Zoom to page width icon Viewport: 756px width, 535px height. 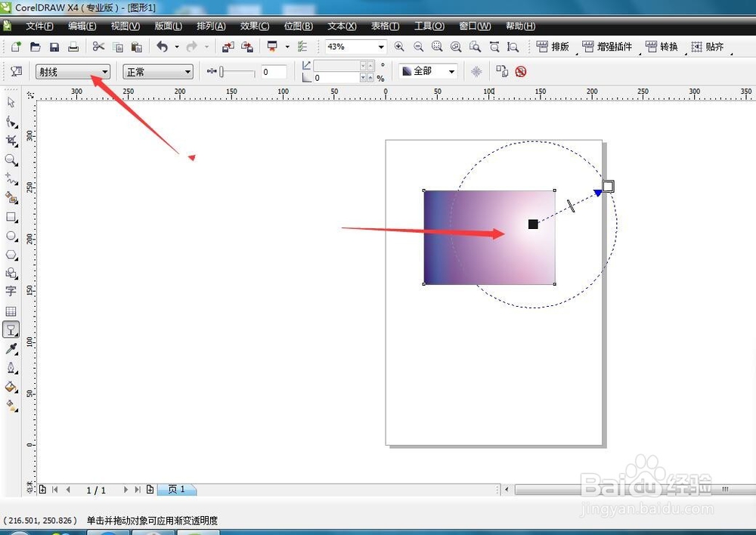click(x=494, y=46)
